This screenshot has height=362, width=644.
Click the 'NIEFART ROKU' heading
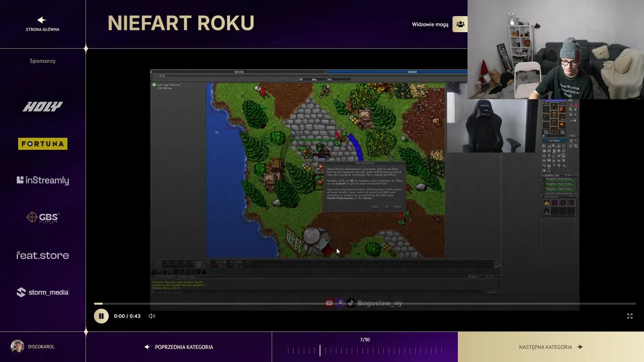(181, 23)
